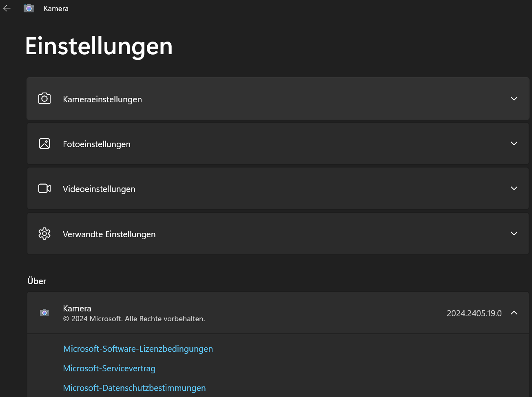Click the picture icon beside Fotoeinstellungen

click(44, 143)
